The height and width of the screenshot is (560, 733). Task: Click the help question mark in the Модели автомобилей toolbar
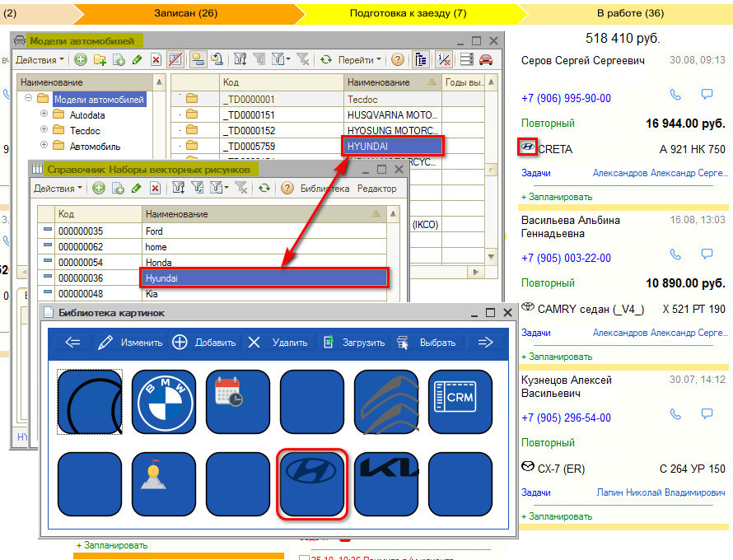coord(397,59)
